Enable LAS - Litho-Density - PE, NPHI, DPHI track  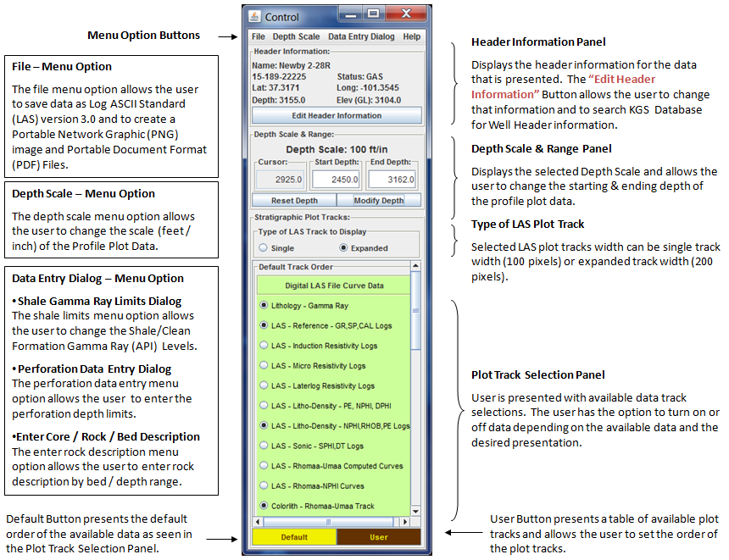coord(264,405)
